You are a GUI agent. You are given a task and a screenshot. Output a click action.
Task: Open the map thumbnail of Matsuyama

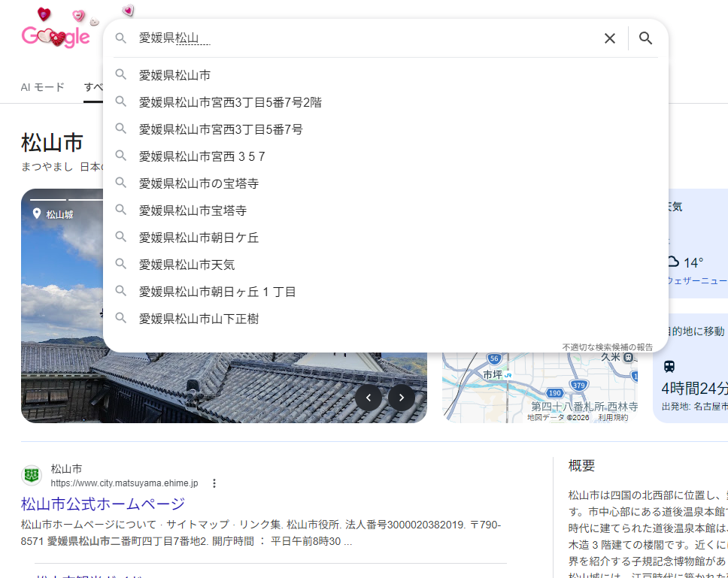[540, 387]
